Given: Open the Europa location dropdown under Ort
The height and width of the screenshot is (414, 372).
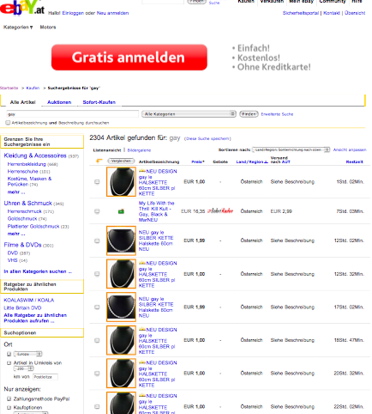Looking at the screenshot, I should pos(28,354).
